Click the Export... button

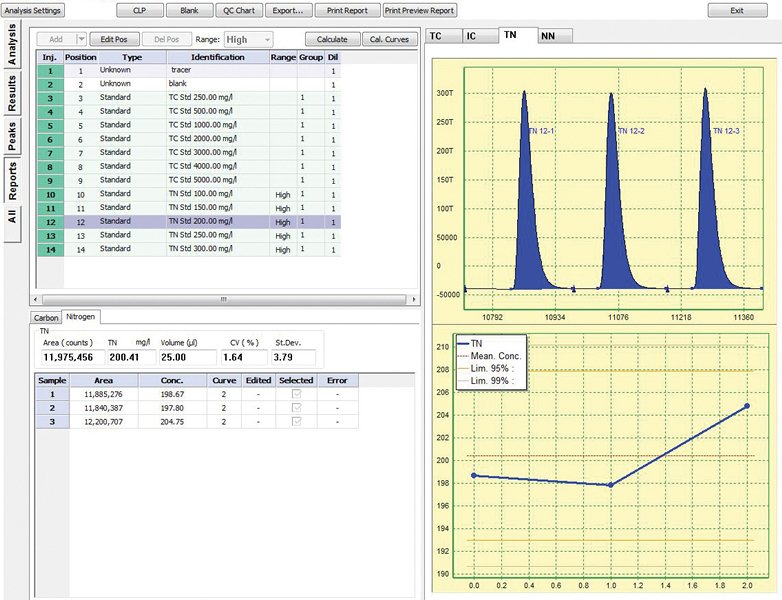(x=287, y=11)
